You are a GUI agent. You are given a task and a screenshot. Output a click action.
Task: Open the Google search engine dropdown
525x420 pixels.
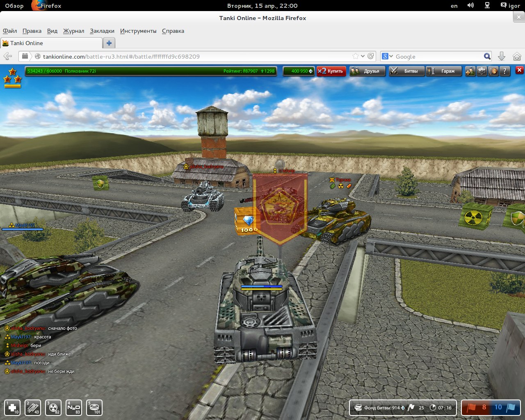point(387,56)
